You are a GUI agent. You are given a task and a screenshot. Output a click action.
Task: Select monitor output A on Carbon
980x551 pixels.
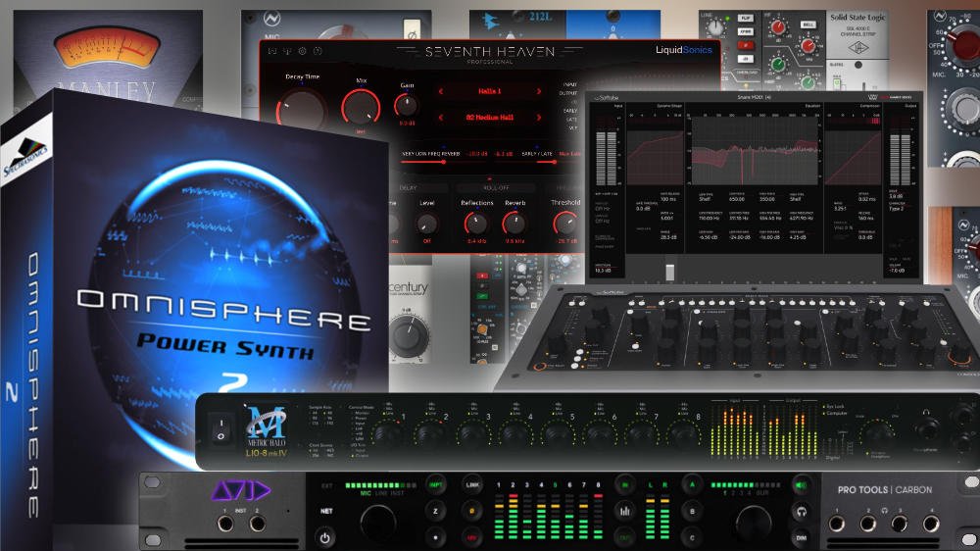[692, 484]
